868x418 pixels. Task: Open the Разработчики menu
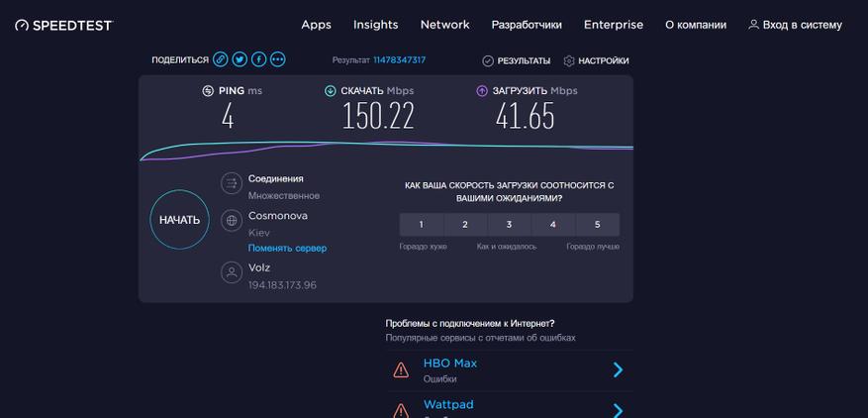pos(527,25)
